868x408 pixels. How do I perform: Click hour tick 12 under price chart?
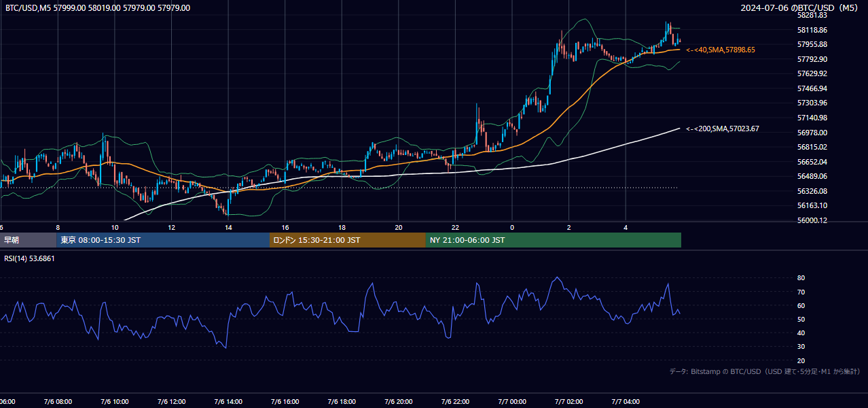(171, 227)
